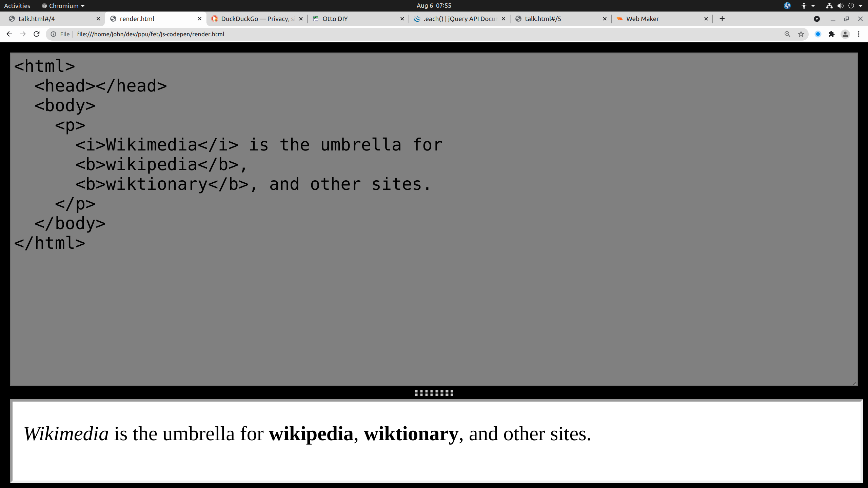Open the extensions puzzle icon

[831, 34]
